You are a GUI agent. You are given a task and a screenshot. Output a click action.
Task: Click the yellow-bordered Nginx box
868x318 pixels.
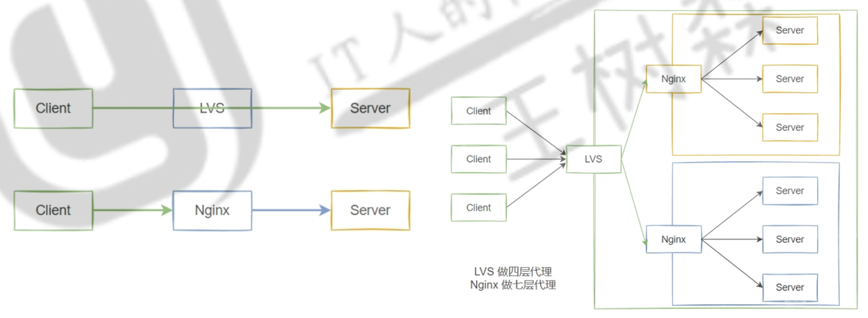[673, 79]
